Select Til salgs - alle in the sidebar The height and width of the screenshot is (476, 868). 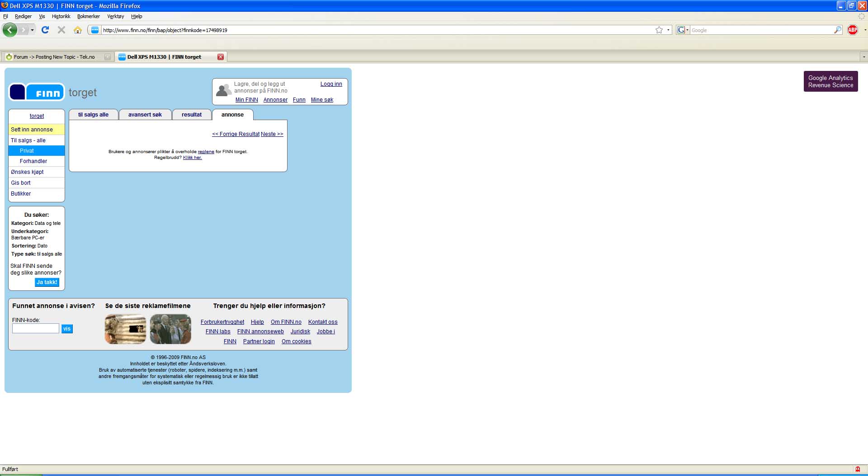37,140
